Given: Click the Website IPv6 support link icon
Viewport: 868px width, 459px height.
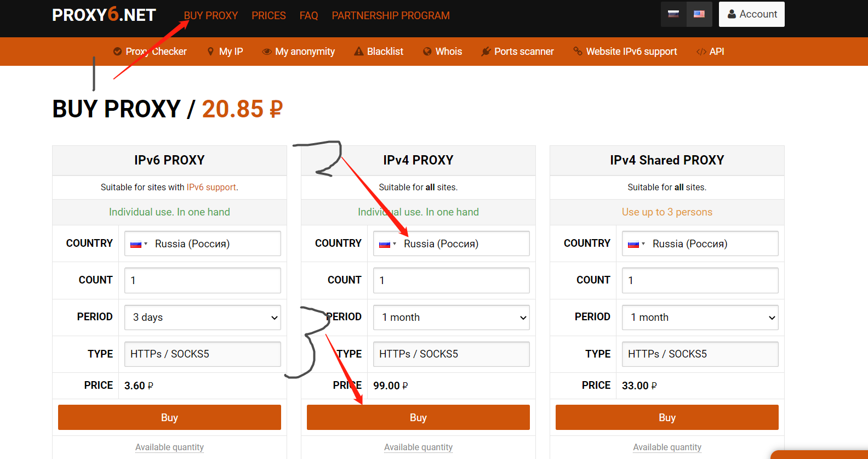Looking at the screenshot, I should [x=578, y=51].
